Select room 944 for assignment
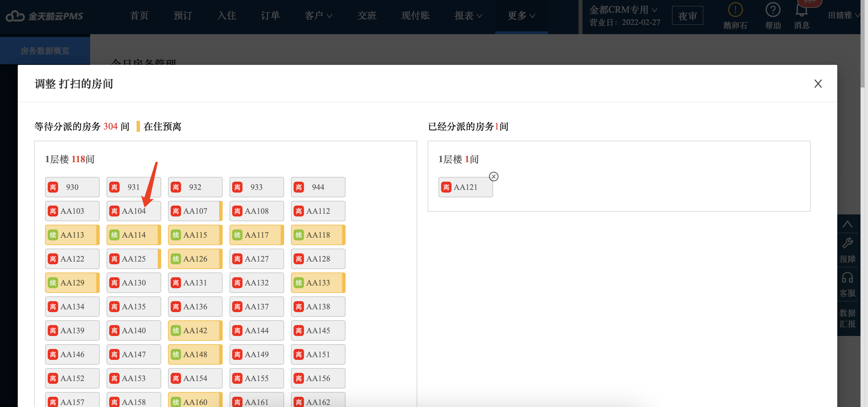The width and height of the screenshot is (868, 407). point(318,187)
